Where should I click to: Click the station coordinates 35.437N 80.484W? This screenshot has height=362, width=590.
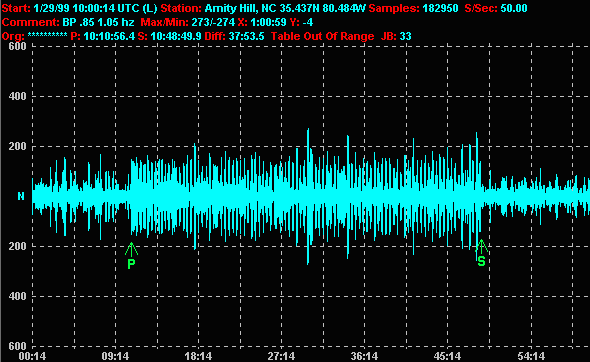point(322,8)
